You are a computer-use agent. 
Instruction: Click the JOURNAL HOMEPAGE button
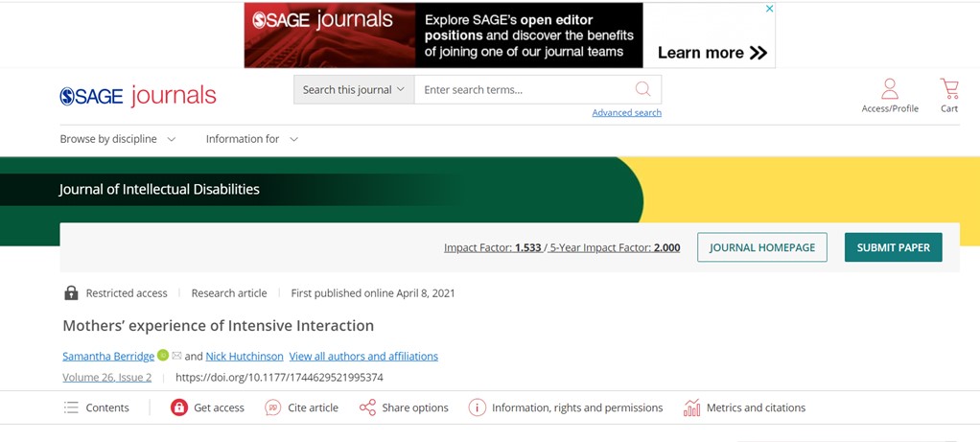[x=761, y=247]
